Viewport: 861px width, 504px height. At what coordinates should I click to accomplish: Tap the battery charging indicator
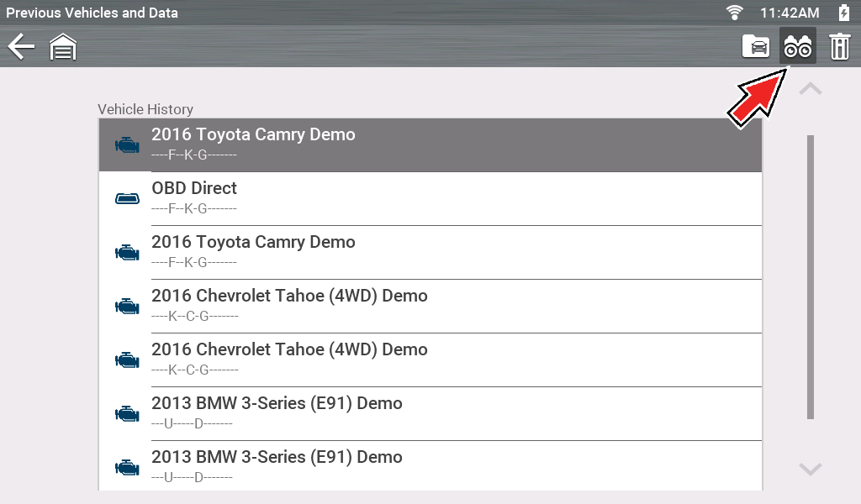(x=844, y=13)
